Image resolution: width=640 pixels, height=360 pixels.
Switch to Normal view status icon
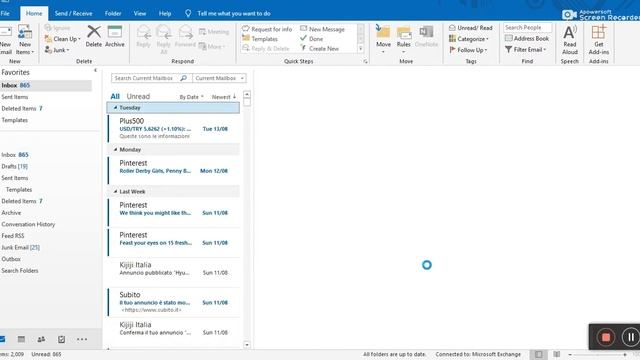pos(539,354)
